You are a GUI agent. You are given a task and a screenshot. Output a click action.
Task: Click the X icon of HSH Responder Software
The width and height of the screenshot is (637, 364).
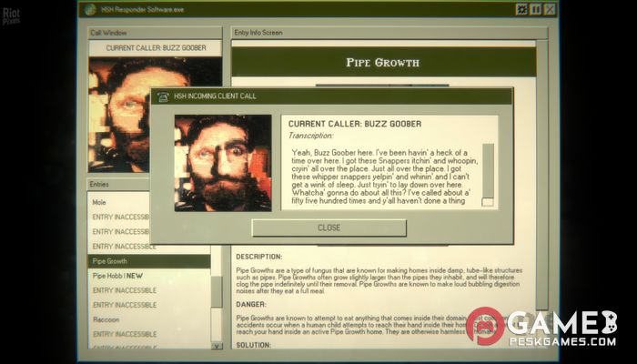pyautogui.click(x=550, y=9)
